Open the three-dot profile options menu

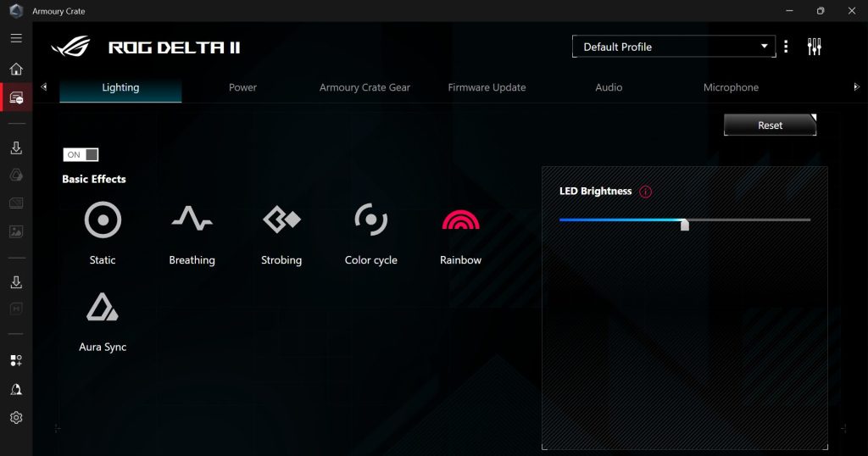coord(786,47)
